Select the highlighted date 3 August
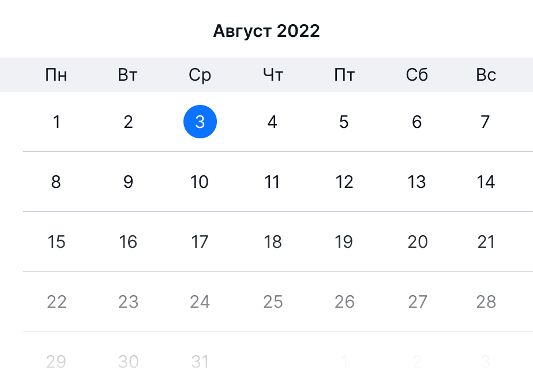The image size is (533, 392). (x=200, y=122)
